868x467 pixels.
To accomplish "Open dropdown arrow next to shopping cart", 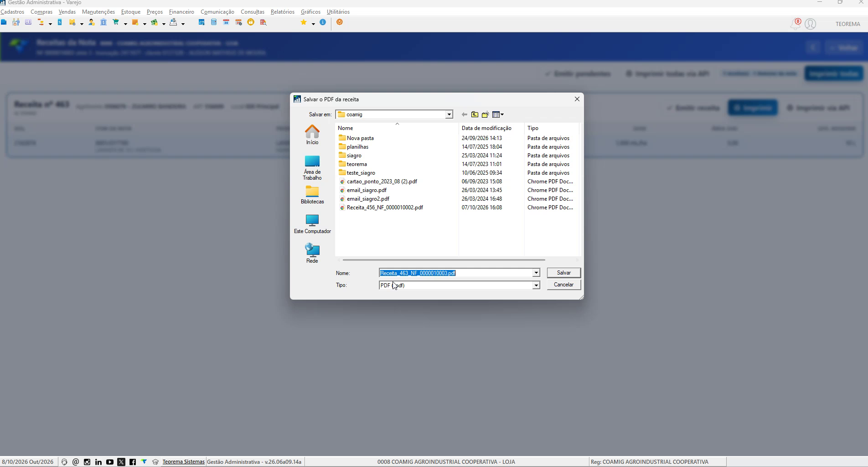I will click(125, 24).
